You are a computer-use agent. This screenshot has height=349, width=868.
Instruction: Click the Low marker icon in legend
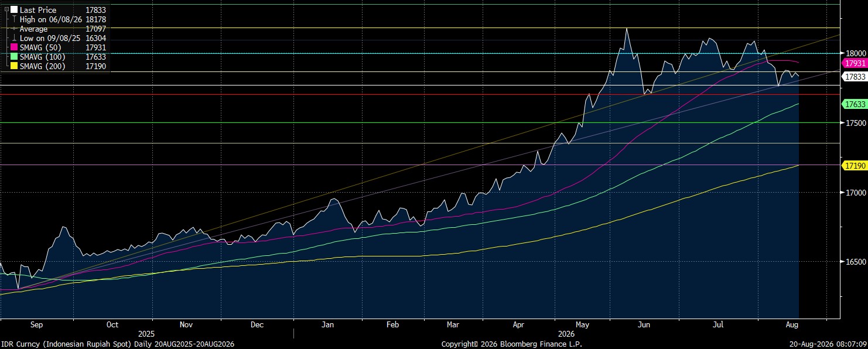(x=14, y=38)
